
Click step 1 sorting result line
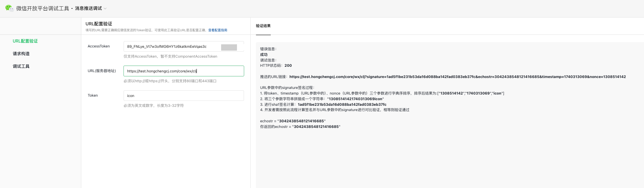(x=382, y=93)
